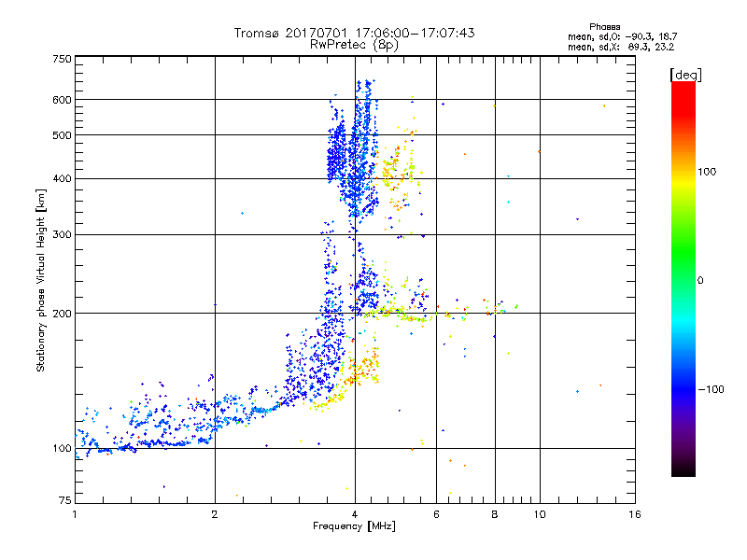
Task: Click the plot title 'Tromsø 20170701 17:06:00-17:07:43'
Action: [354, 34]
